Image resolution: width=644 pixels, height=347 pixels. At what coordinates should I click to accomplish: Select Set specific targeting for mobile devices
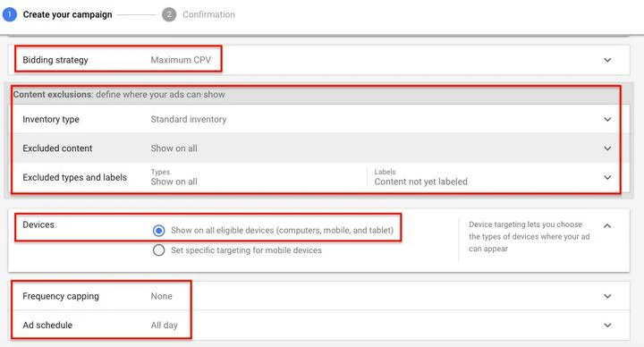point(159,250)
